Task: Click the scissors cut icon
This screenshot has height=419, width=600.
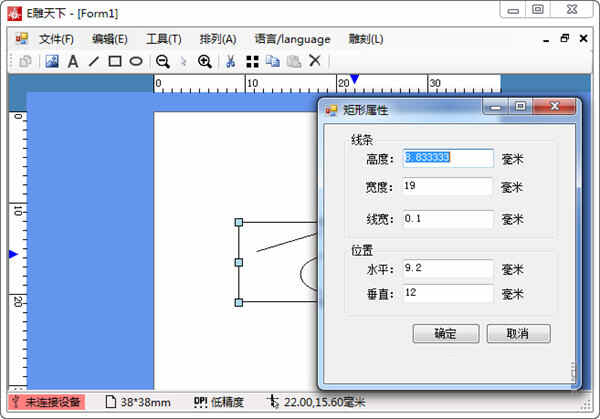Action: (230, 61)
